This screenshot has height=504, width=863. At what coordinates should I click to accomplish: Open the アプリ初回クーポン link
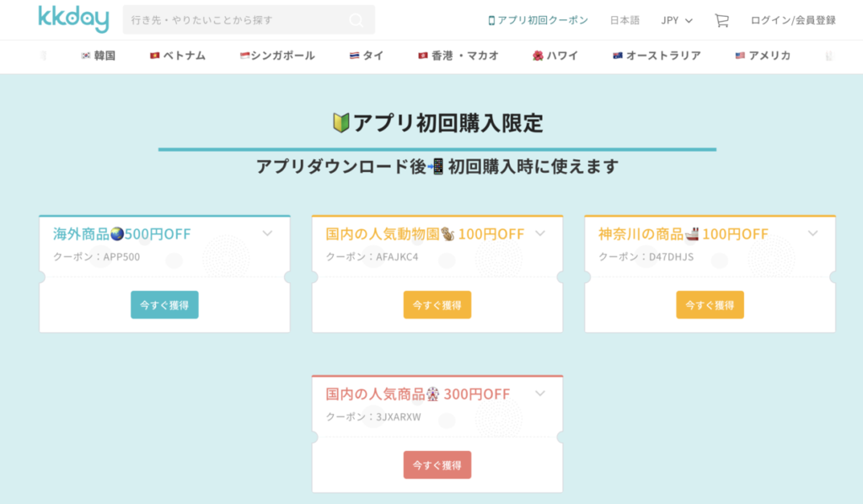[538, 19]
